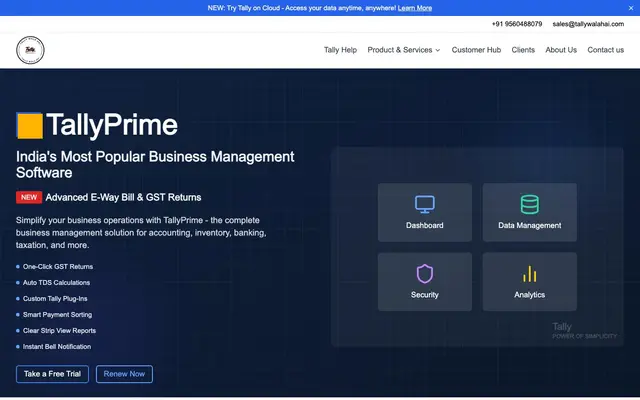Click the circular Tally logo in header
Viewport: 640px width, 400px height.
tap(30, 50)
